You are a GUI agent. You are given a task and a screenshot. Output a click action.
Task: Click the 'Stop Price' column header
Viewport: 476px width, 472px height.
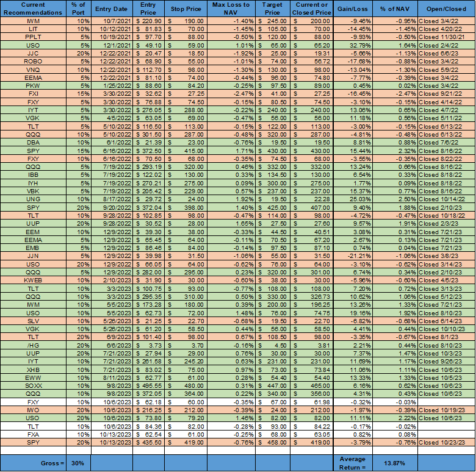coord(186,9)
